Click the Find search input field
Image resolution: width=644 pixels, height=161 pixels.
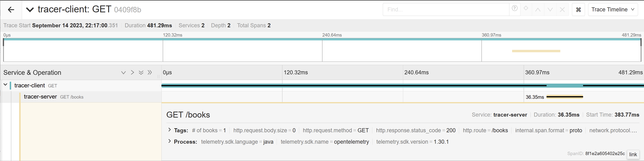tap(446, 10)
